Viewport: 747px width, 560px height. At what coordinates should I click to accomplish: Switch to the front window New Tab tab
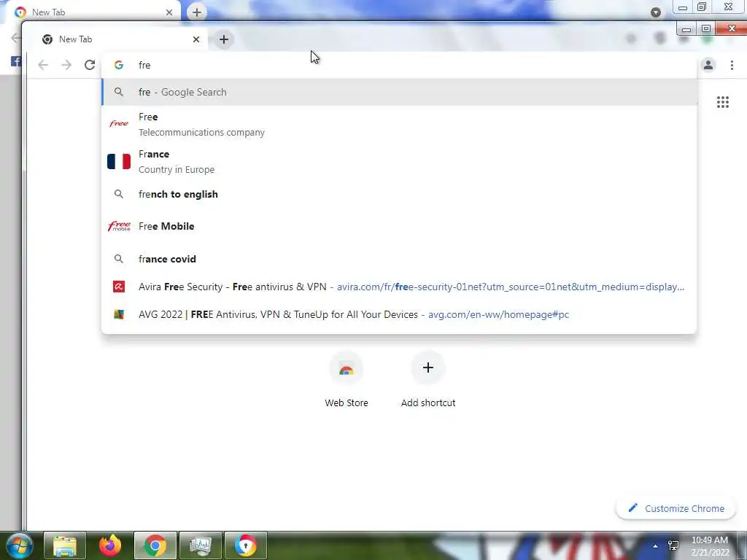click(x=119, y=39)
